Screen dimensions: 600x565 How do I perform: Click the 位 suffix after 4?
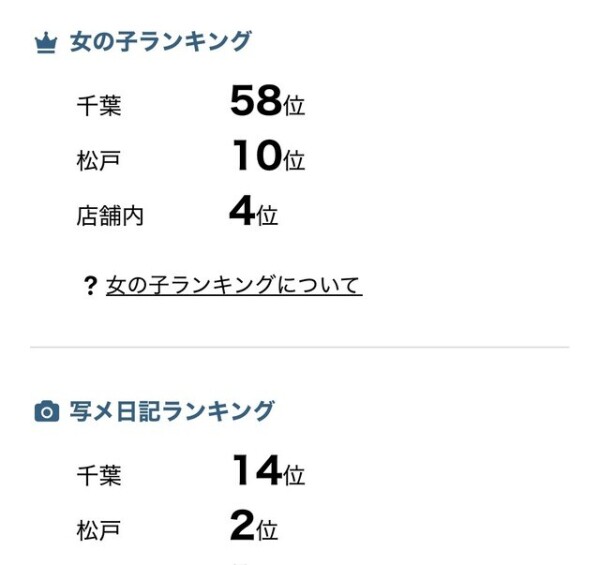(x=268, y=215)
